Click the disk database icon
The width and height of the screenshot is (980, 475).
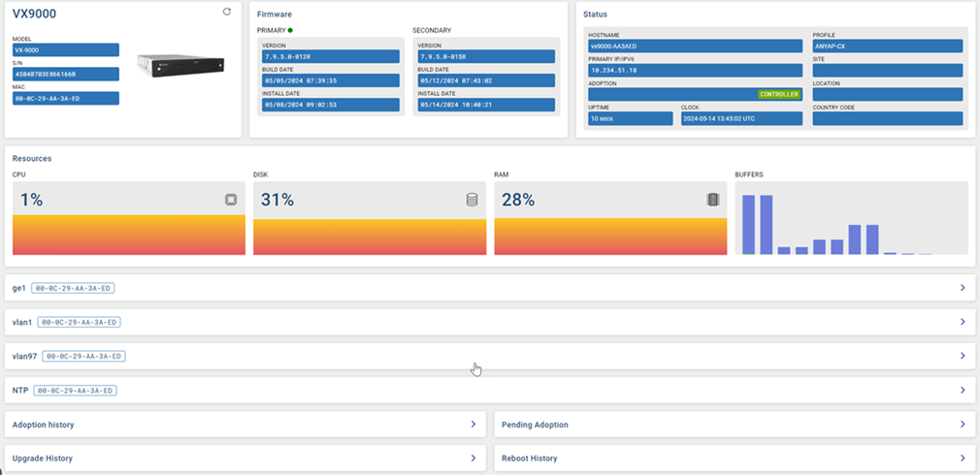[472, 200]
